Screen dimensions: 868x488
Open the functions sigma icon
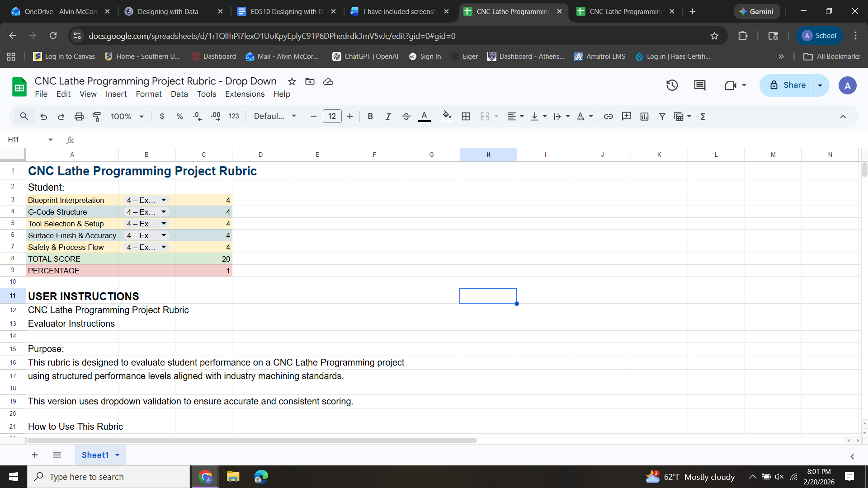tap(703, 117)
